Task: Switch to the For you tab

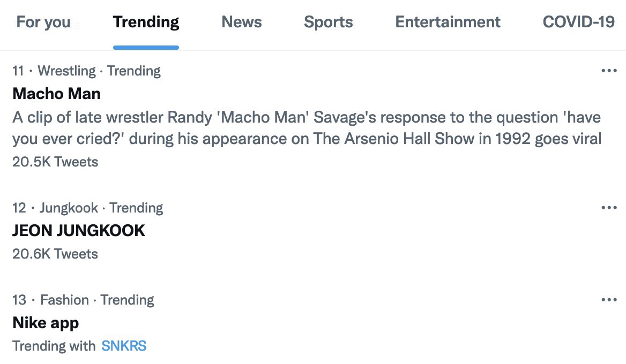Action: 43,22
